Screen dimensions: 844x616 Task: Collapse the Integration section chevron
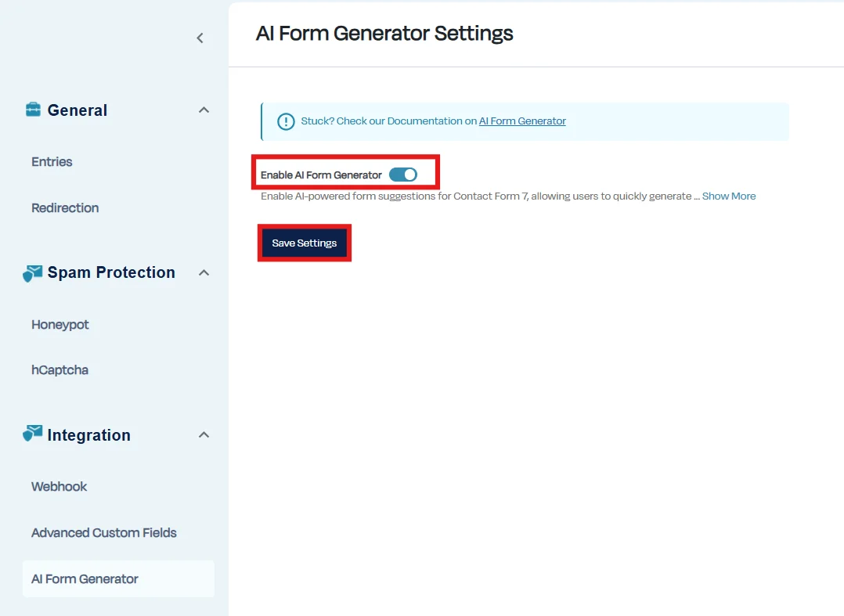pyautogui.click(x=204, y=434)
